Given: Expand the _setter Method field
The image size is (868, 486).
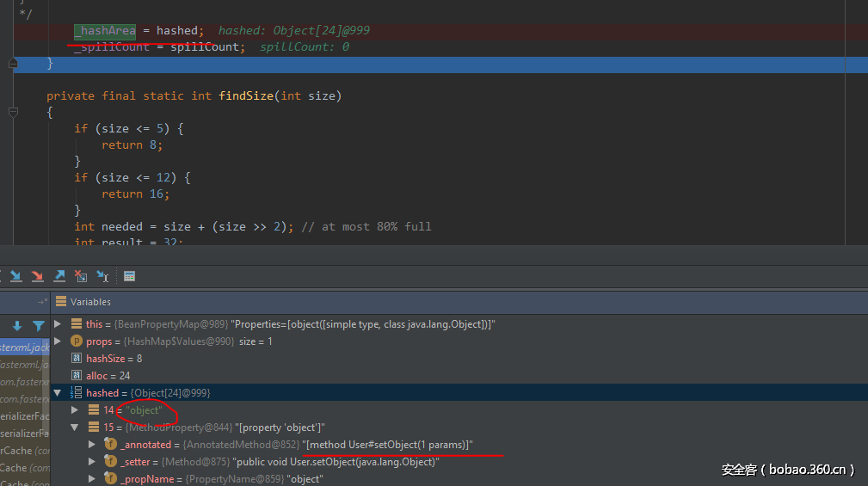Looking at the screenshot, I should [x=92, y=462].
